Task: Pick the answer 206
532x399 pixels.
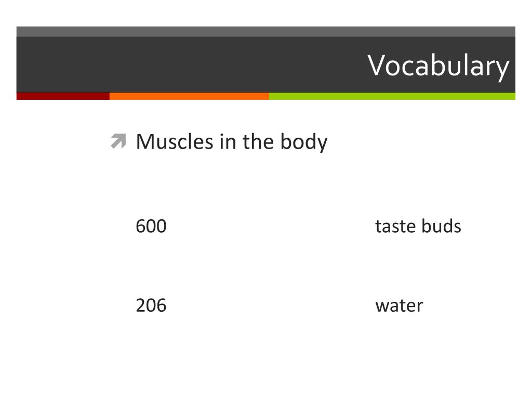Action: click(151, 305)
